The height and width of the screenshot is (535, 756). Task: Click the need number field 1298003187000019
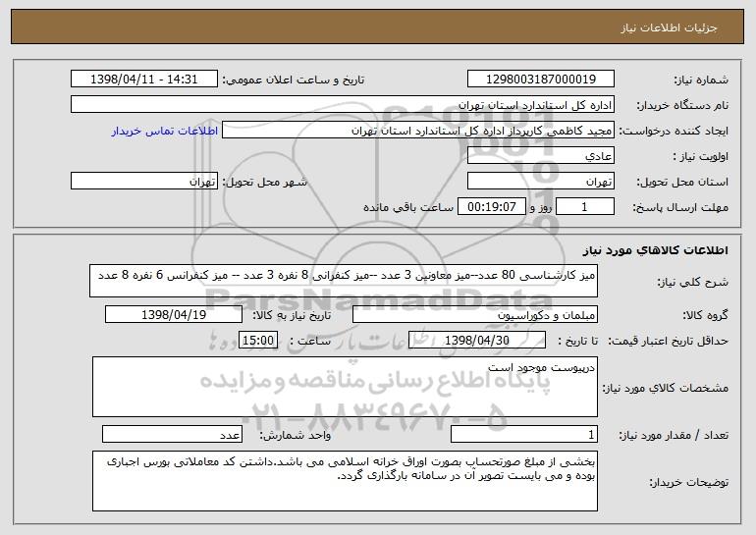(540, 79)
